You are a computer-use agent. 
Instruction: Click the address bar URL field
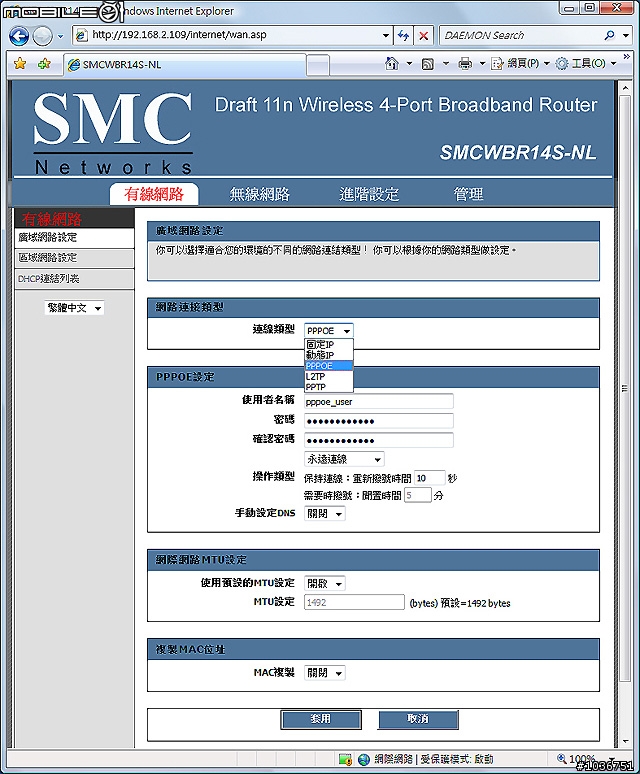(x=232, y=35)
